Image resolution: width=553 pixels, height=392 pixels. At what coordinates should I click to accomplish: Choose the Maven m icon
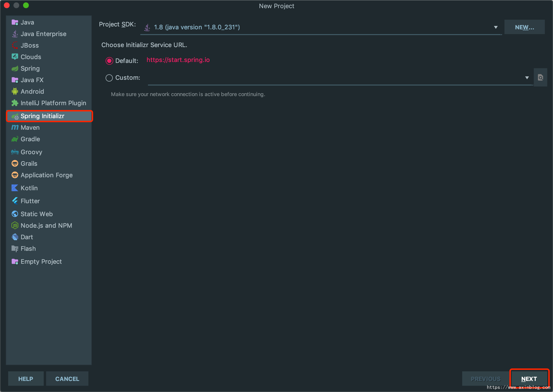15,128
